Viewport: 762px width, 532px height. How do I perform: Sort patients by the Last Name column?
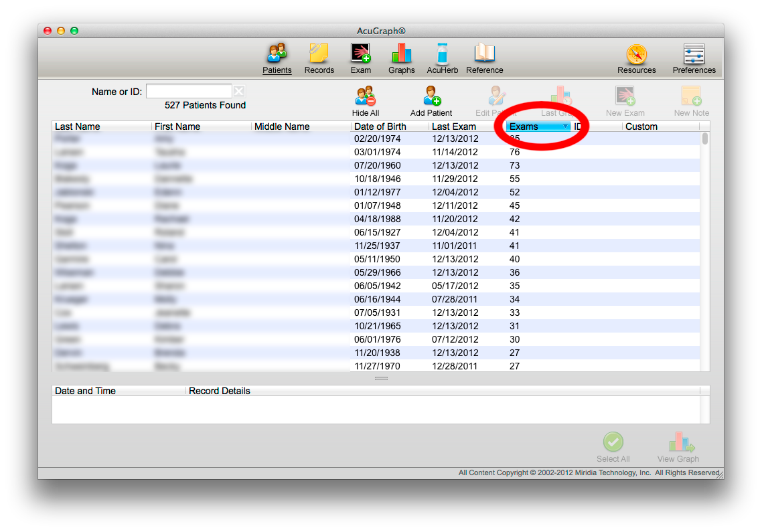point(102,126)
